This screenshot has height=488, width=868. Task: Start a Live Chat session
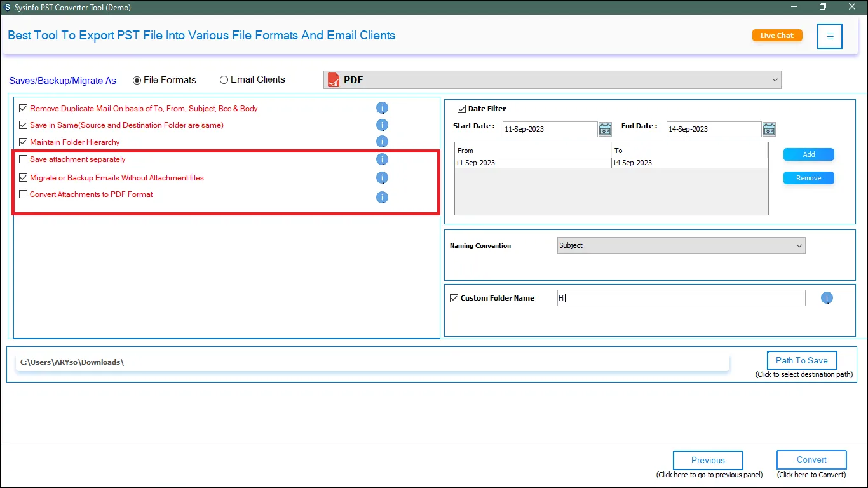[777, 36]
